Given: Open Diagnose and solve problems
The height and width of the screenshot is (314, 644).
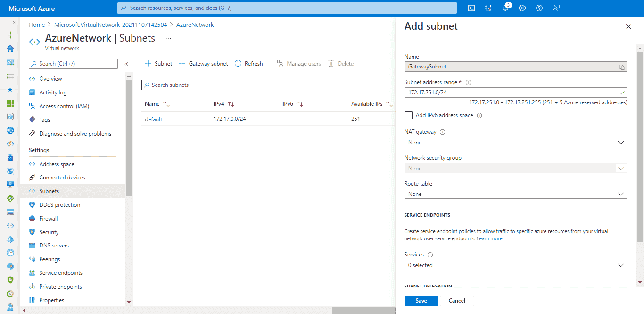Looking at the screenshot, I should click(75, 134).
